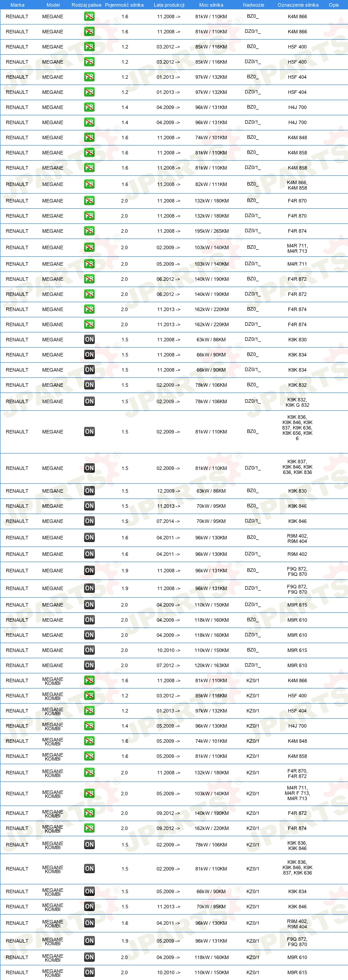This screenshot has height=980, width=348.
Task: Click the 1.4 capacity cell in the KOMBI H4J 700 row
Action: point(125,726)
